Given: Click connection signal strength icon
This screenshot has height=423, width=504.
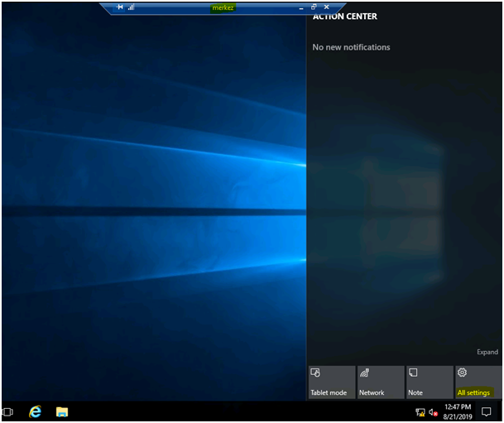Looking at the screenshot, I should (131, 7).
